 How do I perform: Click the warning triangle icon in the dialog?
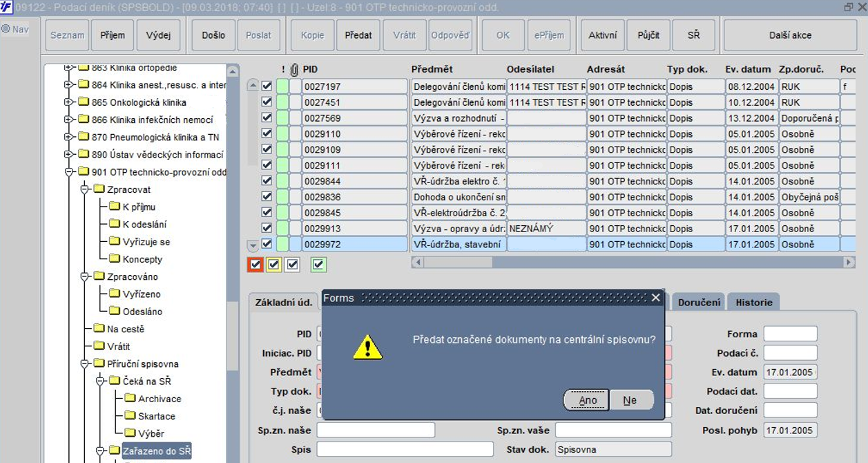pos(367,347)
